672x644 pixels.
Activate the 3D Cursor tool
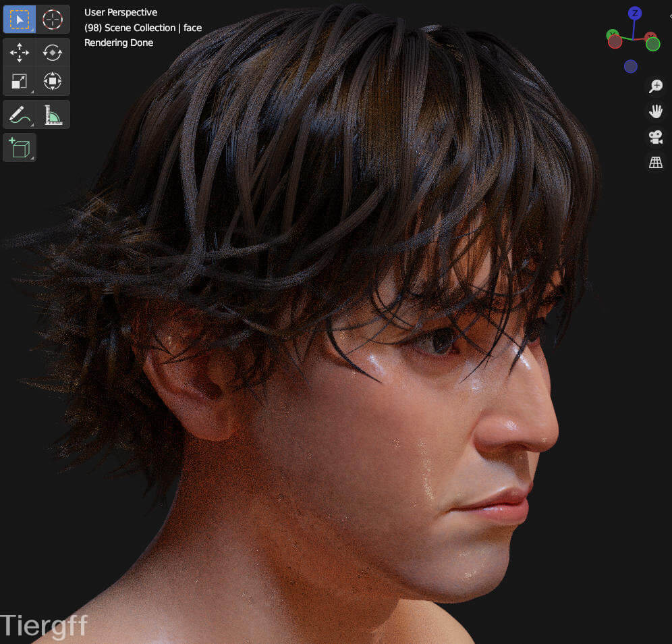coord(53,20)
